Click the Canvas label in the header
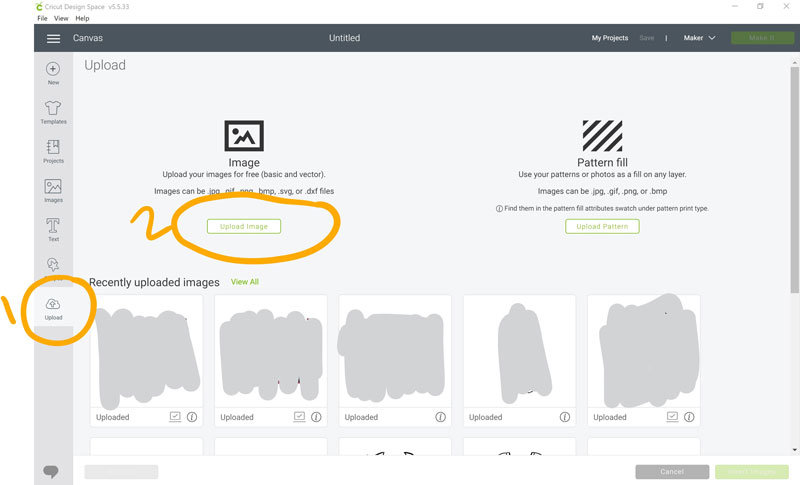 pyautogui.click(x=88, y=38)
